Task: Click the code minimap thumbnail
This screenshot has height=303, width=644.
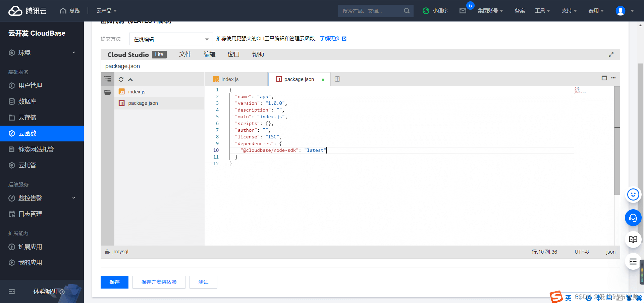Action: pos(579,90)
